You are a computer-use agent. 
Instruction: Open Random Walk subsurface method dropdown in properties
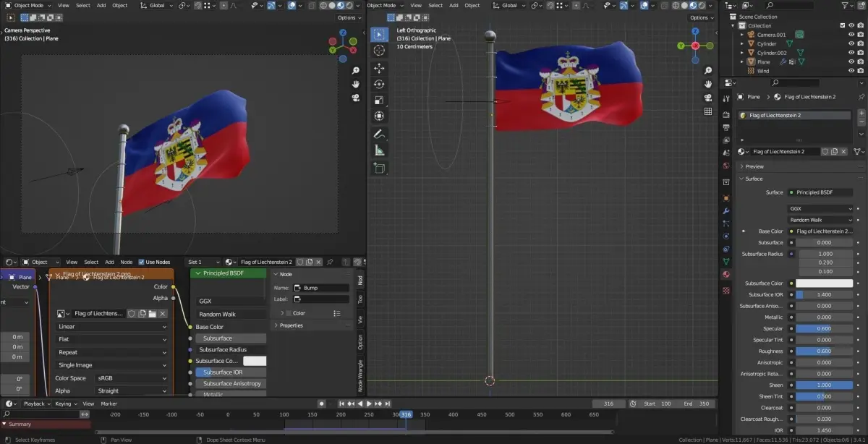[x=821, y=220]
